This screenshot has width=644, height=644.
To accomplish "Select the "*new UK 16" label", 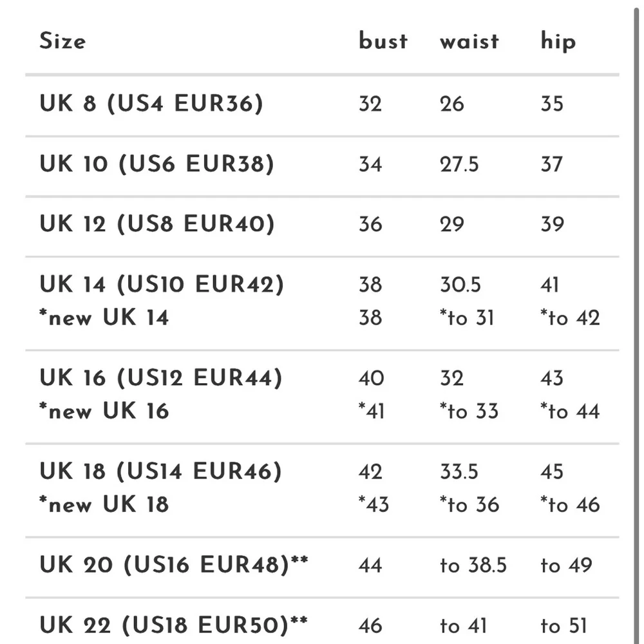I will [104, 411].
